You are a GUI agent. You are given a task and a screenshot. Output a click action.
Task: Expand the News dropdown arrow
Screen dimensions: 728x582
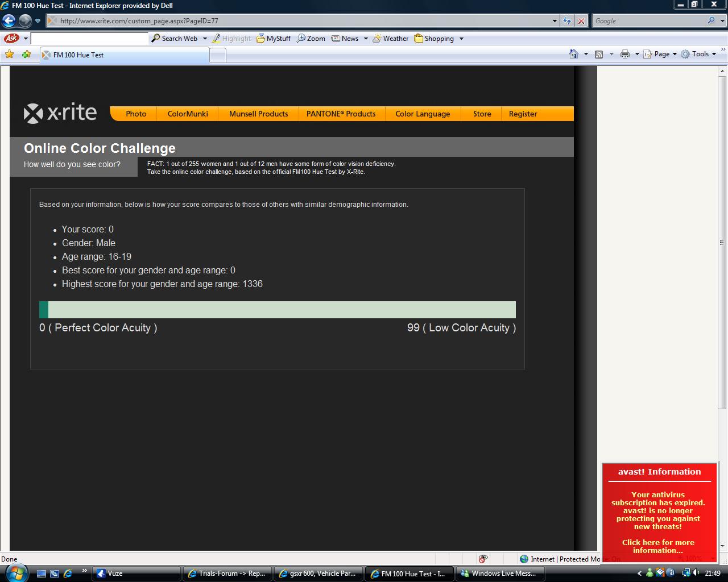(x=366, y=39)
